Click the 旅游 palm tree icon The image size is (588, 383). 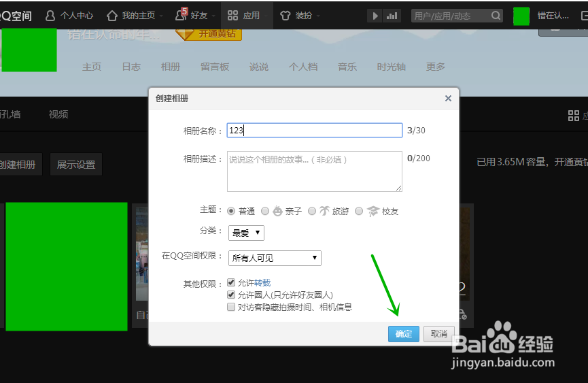[x=324, y=211]
